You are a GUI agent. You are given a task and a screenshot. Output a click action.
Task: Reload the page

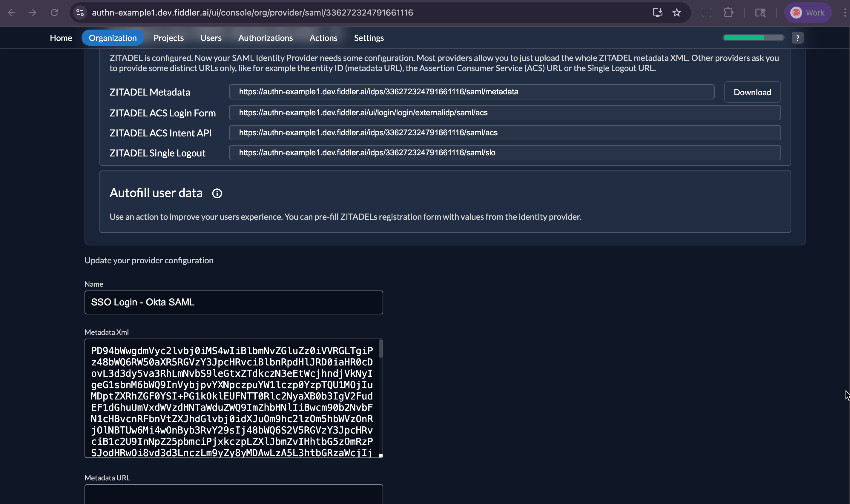[x=55, y=13]
